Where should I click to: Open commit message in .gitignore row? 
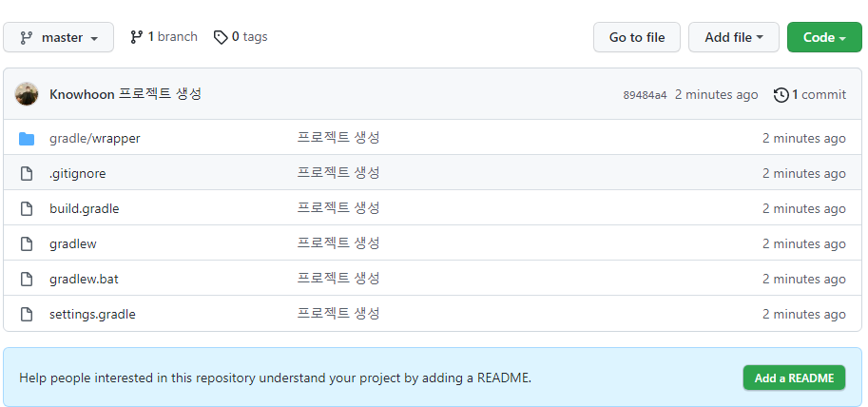click(338, 173)
